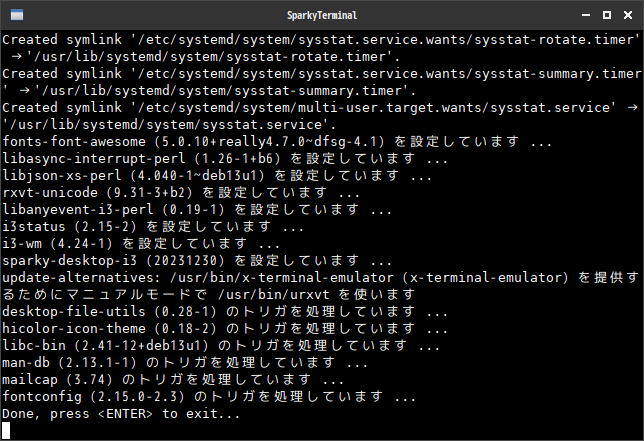Minimize the SparkyTerminal window
Image resolution: width=644 pixels, height=441 pixels.
tap(583, 16)
